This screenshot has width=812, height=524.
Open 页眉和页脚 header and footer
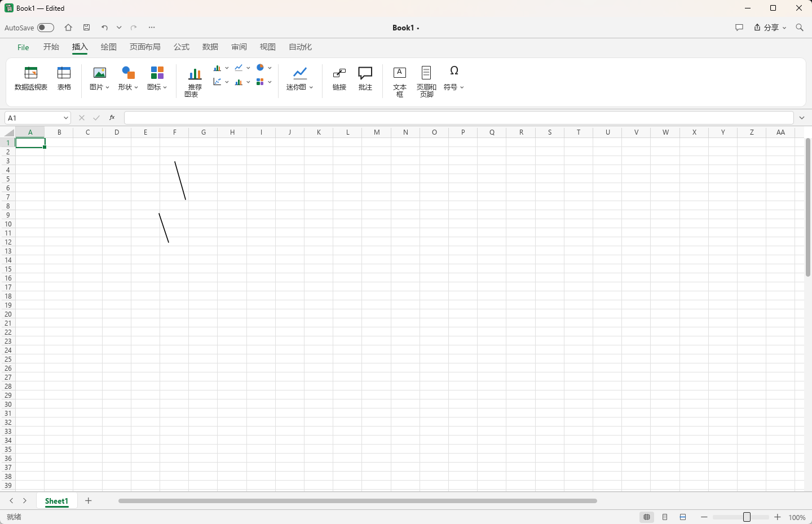coord(426,82)
